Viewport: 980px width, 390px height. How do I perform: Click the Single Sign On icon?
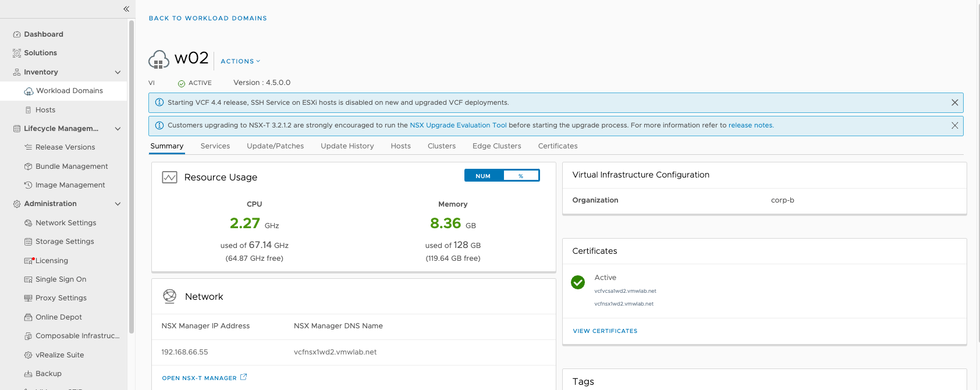coord(28,279)
